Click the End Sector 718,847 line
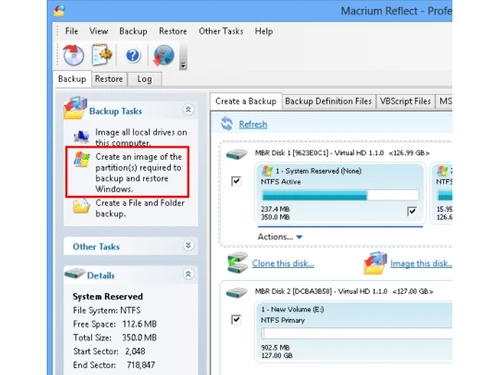500x375 pixels. pyautogui.click(x=114, y=365)
